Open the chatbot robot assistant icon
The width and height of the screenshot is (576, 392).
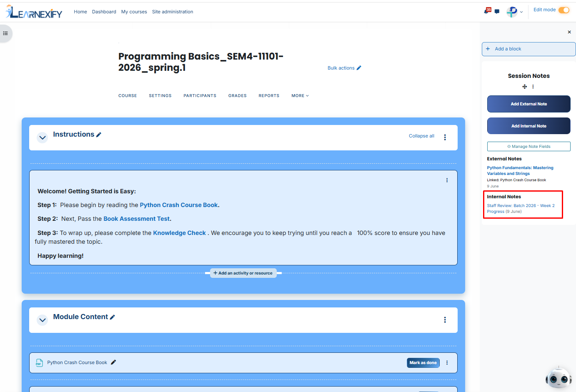(558, 378)
